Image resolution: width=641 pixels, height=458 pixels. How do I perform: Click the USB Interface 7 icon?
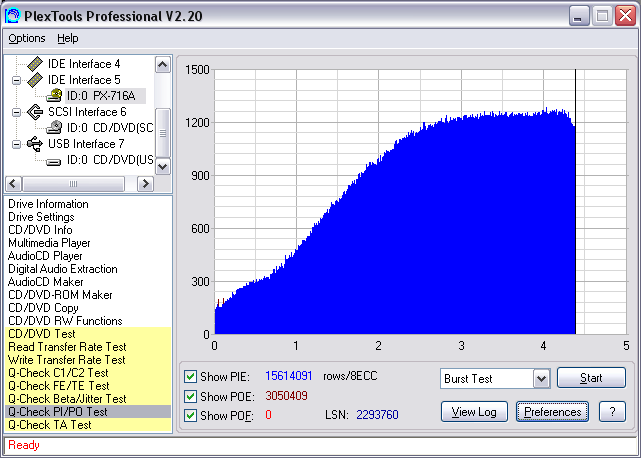tap(35, 144)
